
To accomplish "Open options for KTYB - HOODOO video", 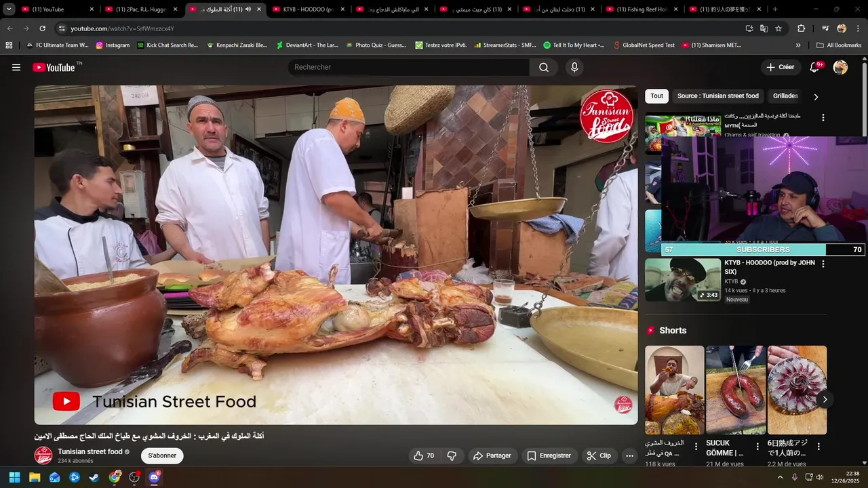I will point(823,264).
